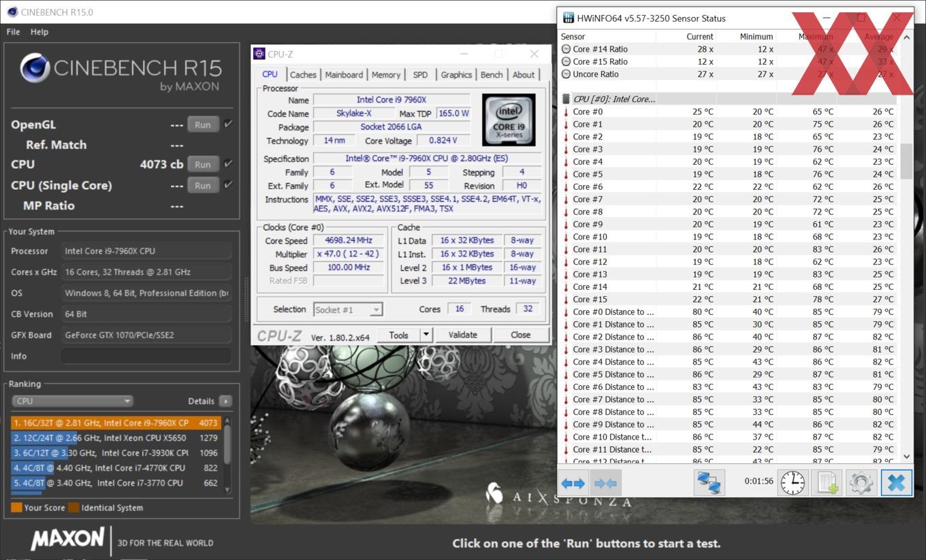Click Core #0 thermometer icon in HWiNFO
Image resolution: width=926 pixels, height=560 pixels.
pos(565,112)
